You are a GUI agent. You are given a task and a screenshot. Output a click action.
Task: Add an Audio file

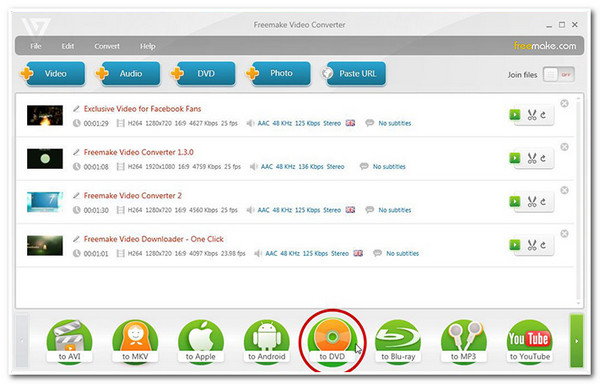click(128, 73)
